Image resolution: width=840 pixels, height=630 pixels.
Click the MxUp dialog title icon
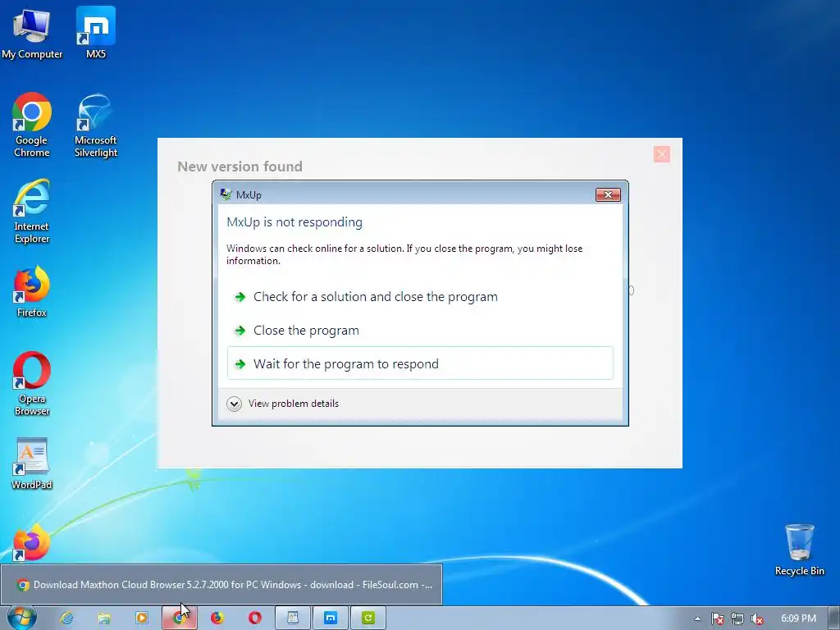click(x=226, y=194)
